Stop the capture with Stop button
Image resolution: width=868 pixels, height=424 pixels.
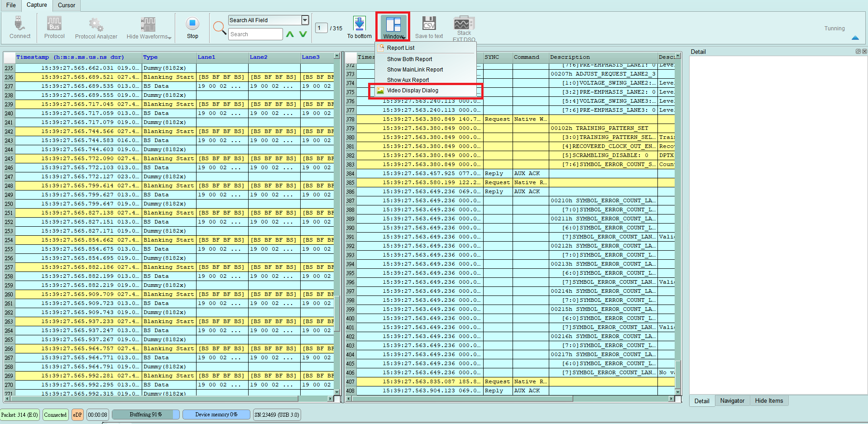[192, 28]
